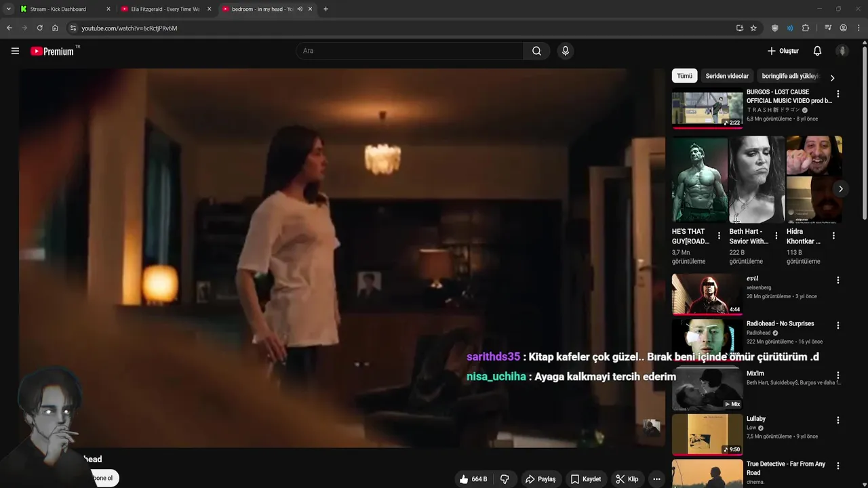Open the browser home page
The height and width of the screenshot is (488, 868).
[55, 28]
